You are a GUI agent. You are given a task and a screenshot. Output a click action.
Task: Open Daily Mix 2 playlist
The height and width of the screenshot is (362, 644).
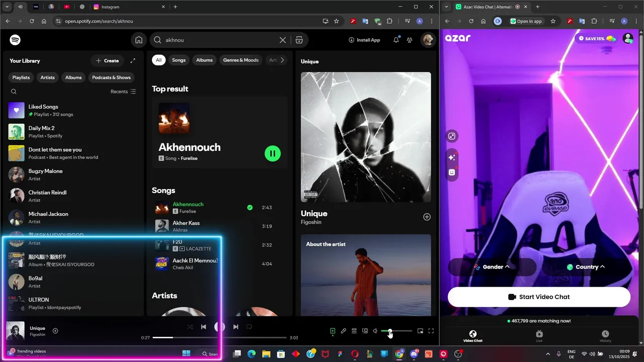73,132
